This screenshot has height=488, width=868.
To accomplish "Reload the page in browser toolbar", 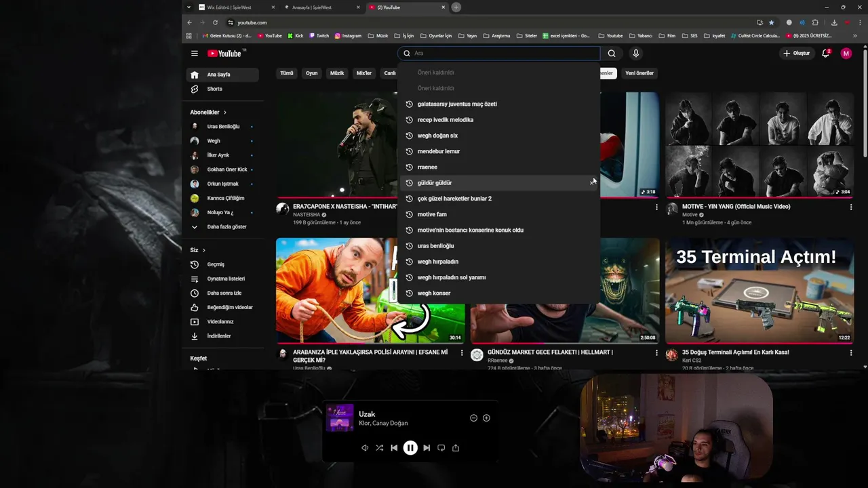I will pyautogui.click(x=215, y=22).
